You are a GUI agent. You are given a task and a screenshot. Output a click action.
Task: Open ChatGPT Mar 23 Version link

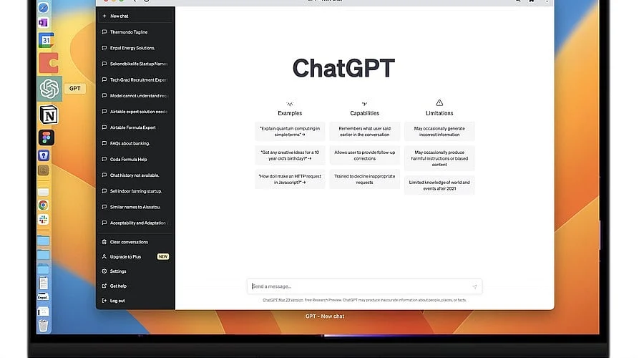pyautogui.click(x=283, y=300)
